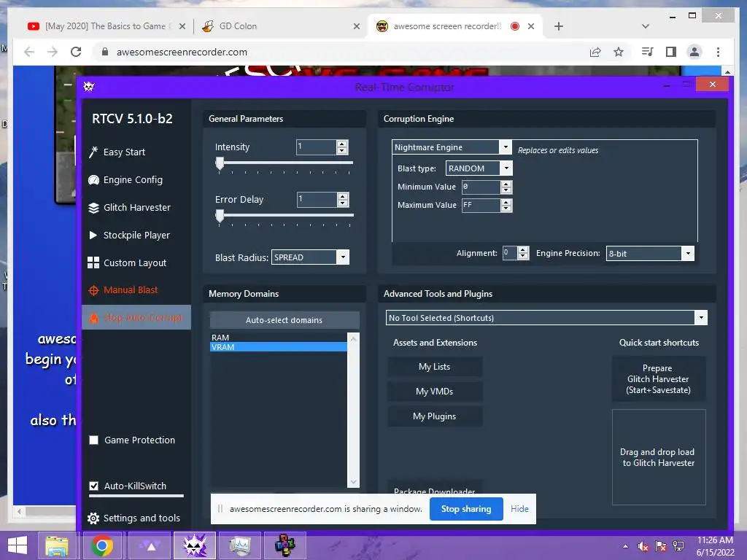Switch to The Basics to Game tab

(x=107, y=26)
